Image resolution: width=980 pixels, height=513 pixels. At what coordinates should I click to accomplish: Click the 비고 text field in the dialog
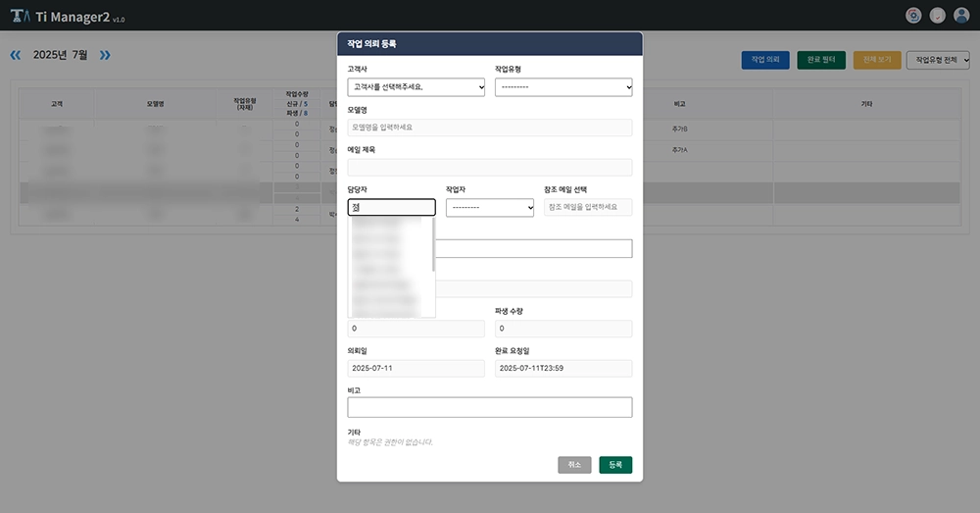coord(490,407)
